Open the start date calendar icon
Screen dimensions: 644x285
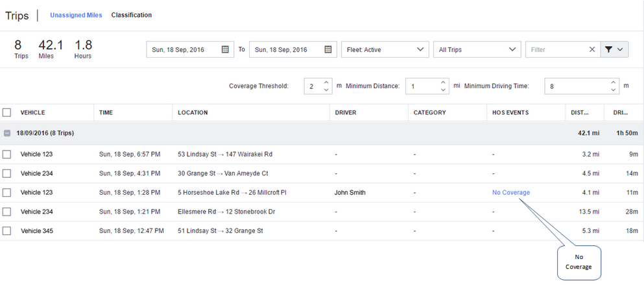(225, 49)
